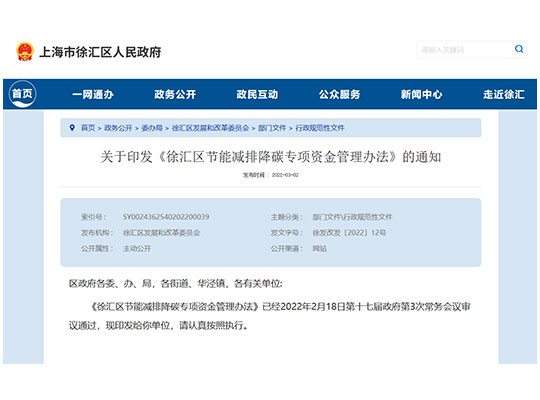Open the 政民互动 menu
Image resolution: width=540 pixels, height=400 pixels.
click(257, 94)
